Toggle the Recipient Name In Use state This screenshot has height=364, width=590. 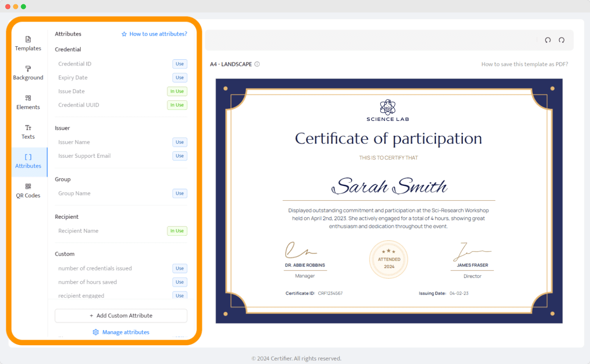[177, 231]
